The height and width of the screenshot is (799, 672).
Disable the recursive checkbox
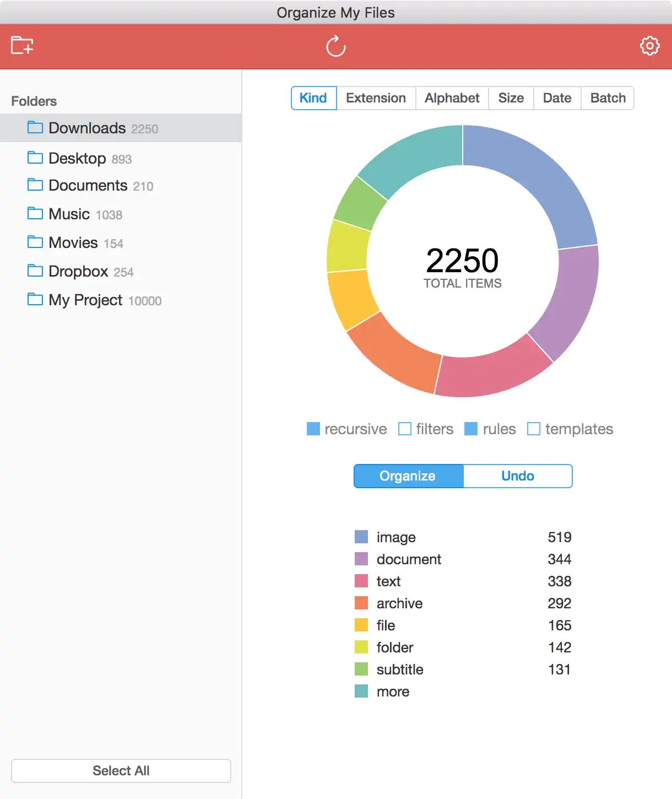pyautogui.click(x=313, y=429)
